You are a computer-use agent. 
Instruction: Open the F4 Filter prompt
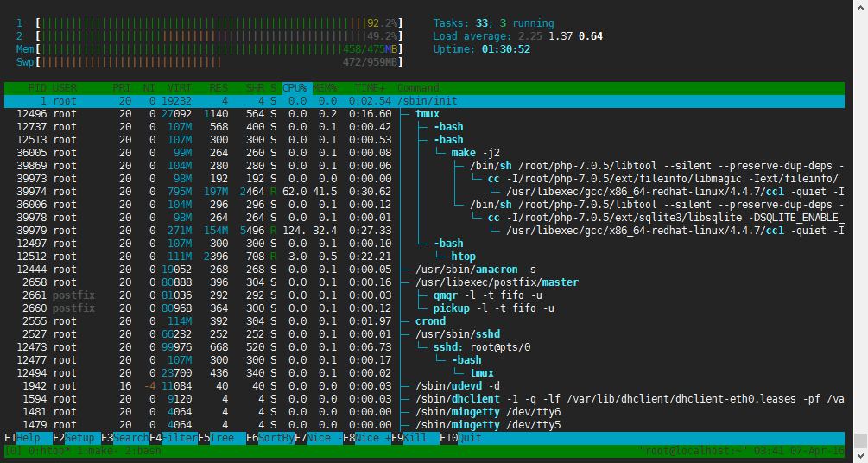point(174,438)
